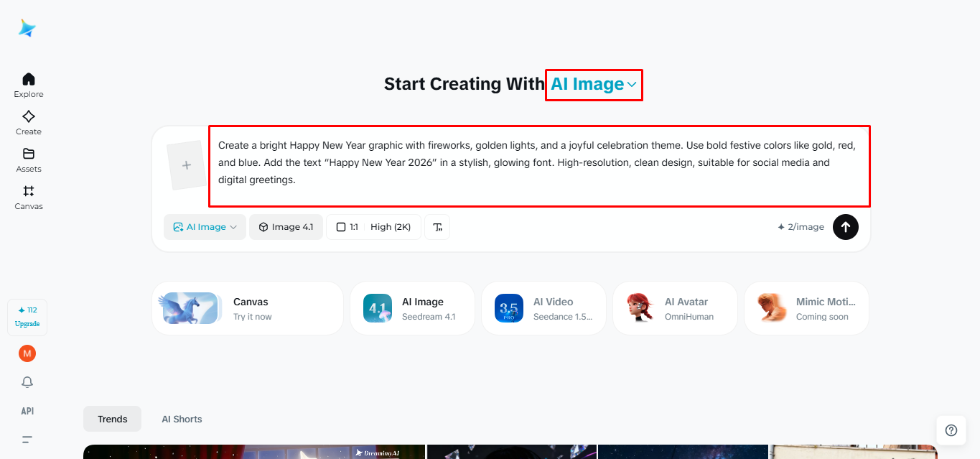Submit prompt with the arrow-up button

click(x=846, y=227)
